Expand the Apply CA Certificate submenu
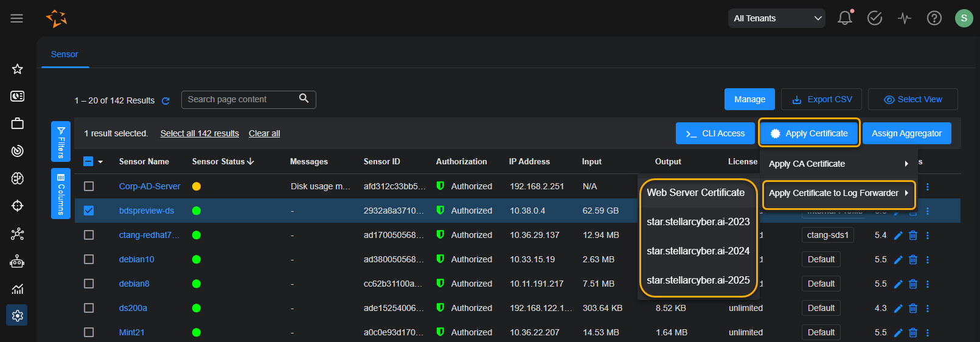 point(838,164)
